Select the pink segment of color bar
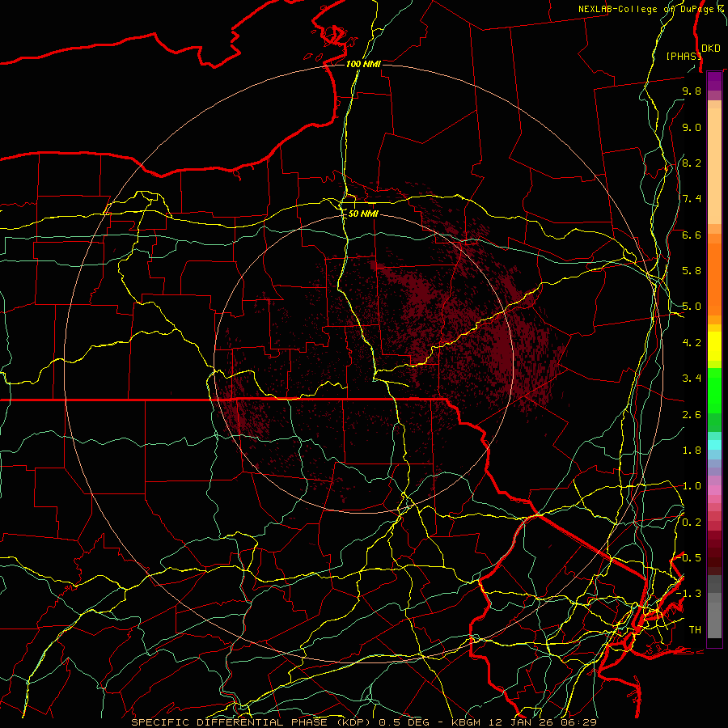The width and height of the screenshot is (728, 728). tap(714, 490)
